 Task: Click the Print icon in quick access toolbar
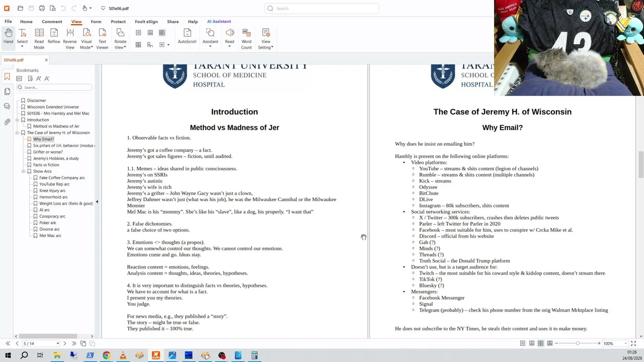[42, 8]
